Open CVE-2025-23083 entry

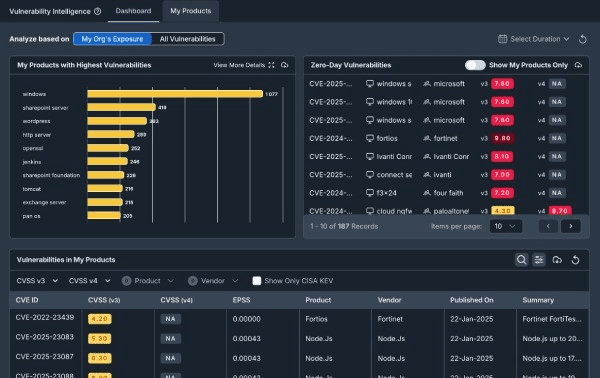(45, 337)
